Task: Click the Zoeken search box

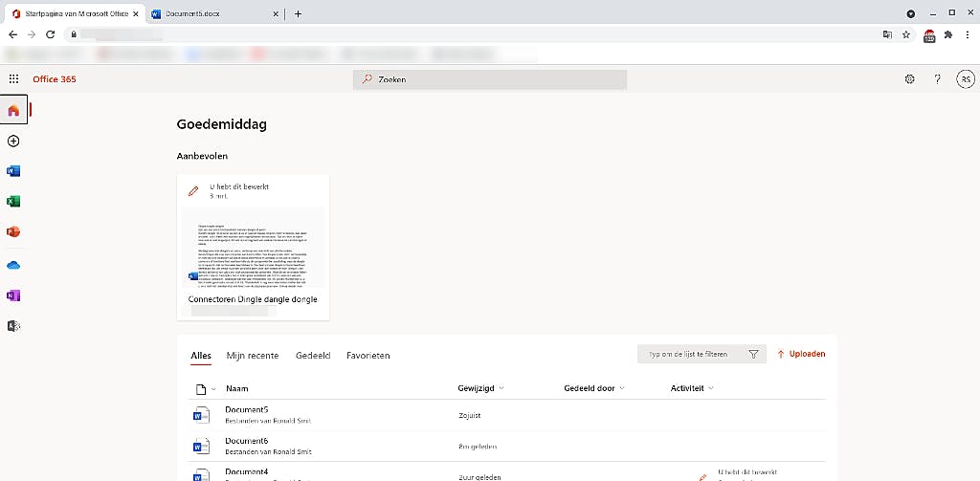Action: pyautogui.click(x=489, y=79)
